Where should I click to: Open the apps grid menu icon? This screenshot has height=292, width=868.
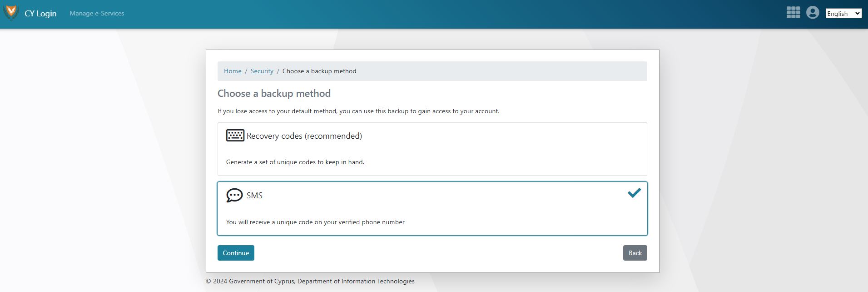(x=793, y=13)
